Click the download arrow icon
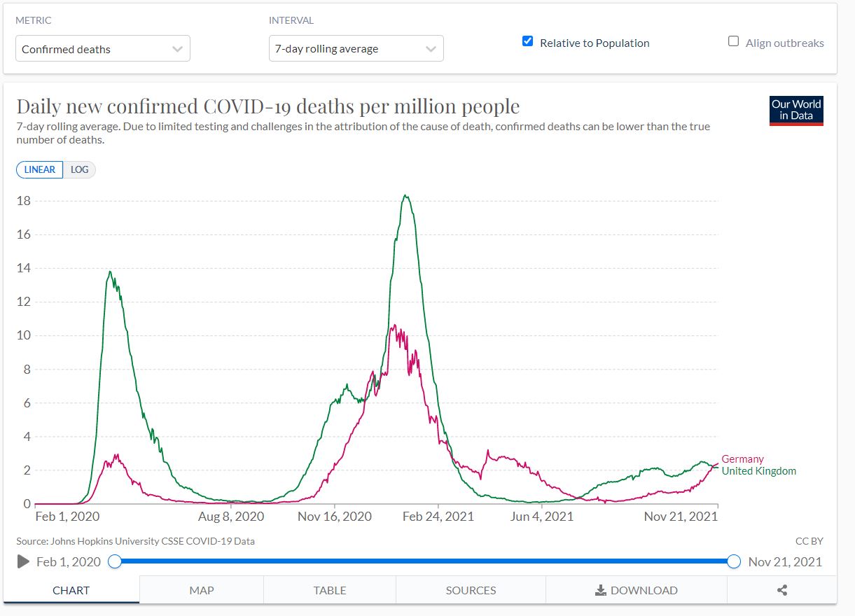855x616 pixels. [x=600, y=590]
